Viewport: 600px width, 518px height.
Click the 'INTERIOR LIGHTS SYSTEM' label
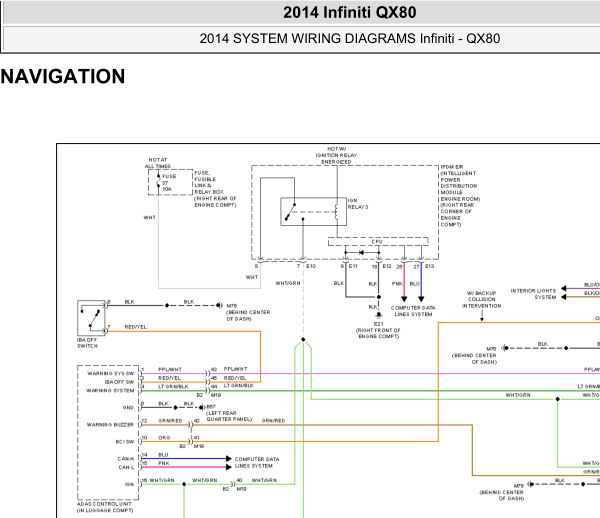[533, 294]
